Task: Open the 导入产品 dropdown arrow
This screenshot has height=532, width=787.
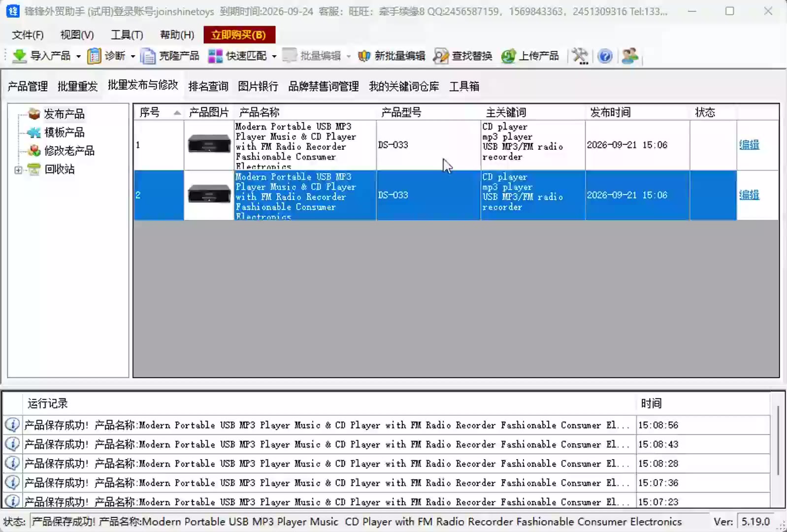Action: (x=78, y=56)
